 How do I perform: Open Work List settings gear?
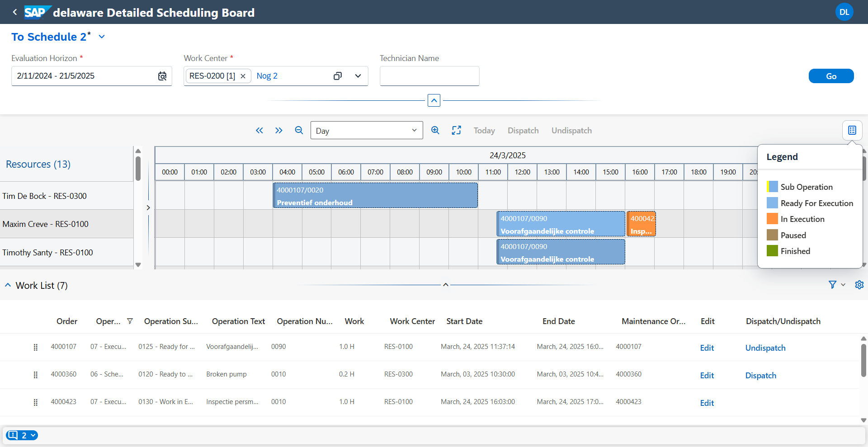(x=859, y=285)
